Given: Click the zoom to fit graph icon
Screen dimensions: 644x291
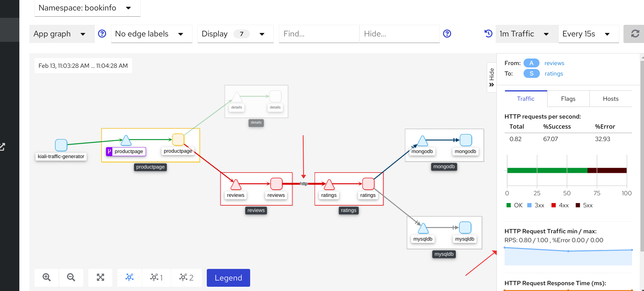Looking at the screenshot, I should click(100, 277).
